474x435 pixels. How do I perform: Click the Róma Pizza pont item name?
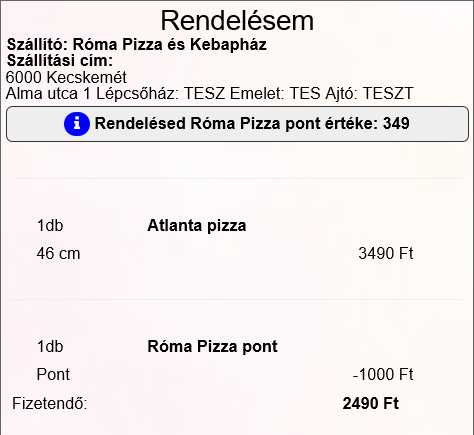pyautogui.click(x=212, y=347)
